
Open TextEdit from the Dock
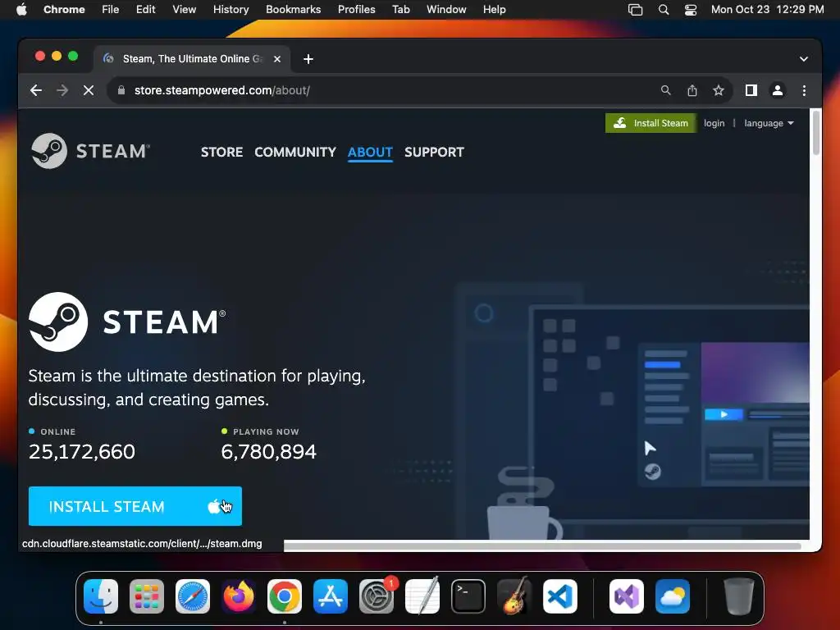point(422,596)
